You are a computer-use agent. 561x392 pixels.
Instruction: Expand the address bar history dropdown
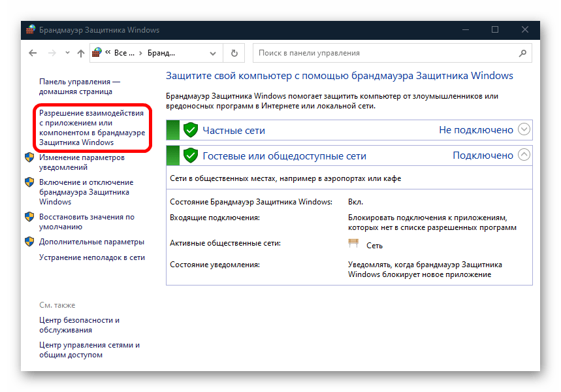213,54
